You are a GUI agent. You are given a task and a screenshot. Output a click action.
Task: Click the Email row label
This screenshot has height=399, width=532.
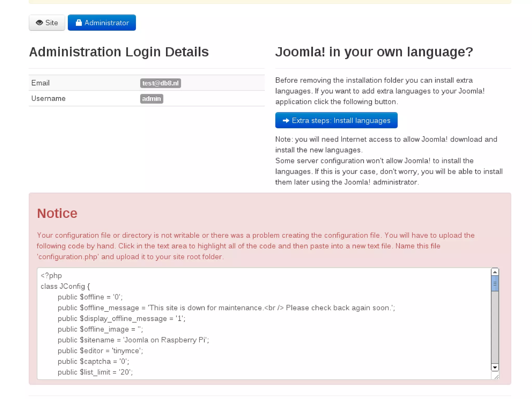(x=40, y=83)
